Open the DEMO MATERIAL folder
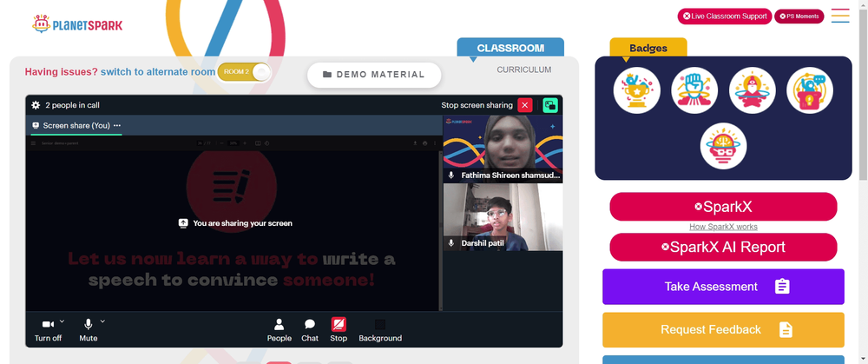This screenshot has height=364, width=868. tap(374, 75)
